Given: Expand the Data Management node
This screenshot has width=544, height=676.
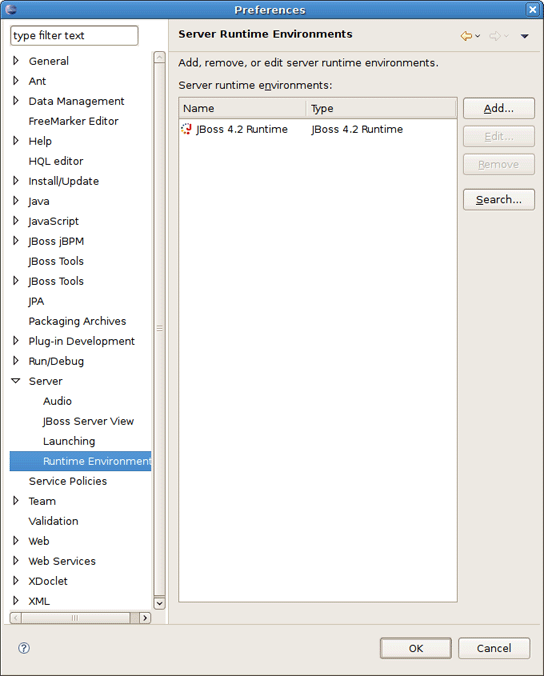Looking at the screenshot, I should coord(16,101).
